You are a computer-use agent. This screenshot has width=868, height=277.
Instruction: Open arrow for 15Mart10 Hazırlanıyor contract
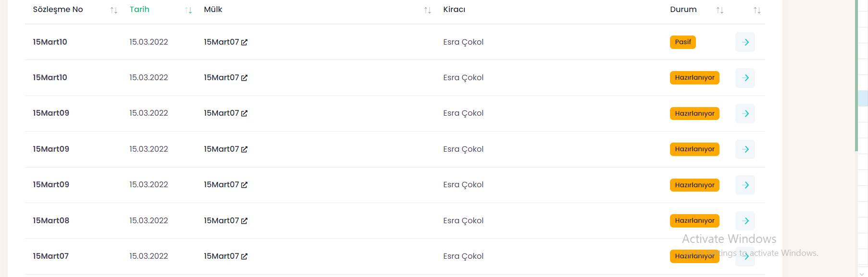click(745, 78)
